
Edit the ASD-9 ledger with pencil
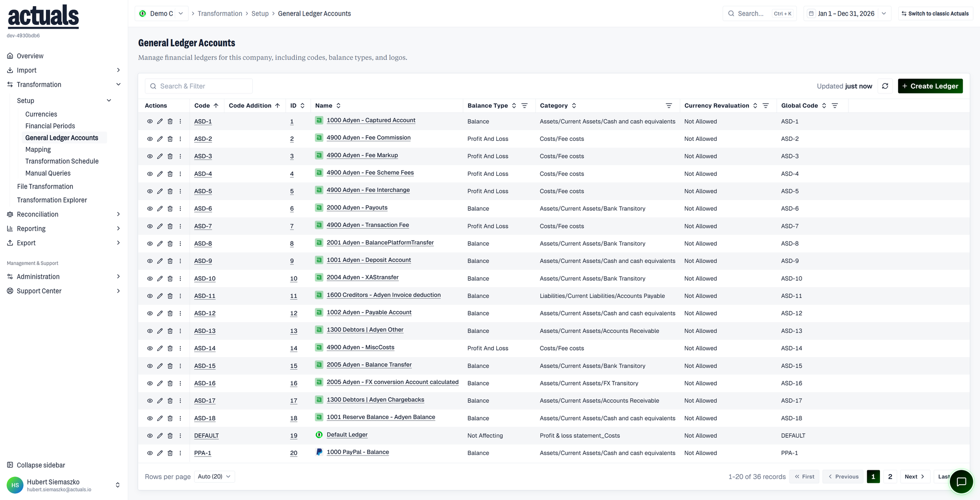pyautogui.click(x=160, y=261)
